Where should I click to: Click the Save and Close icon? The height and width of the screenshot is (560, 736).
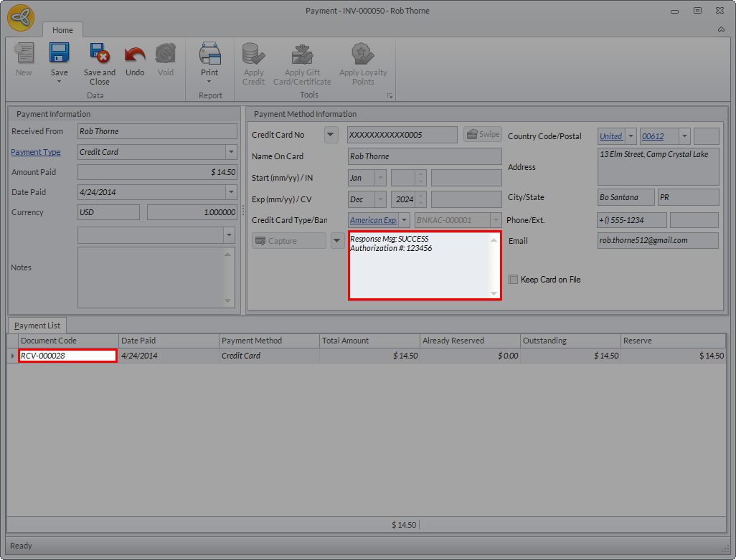(100, 53)
